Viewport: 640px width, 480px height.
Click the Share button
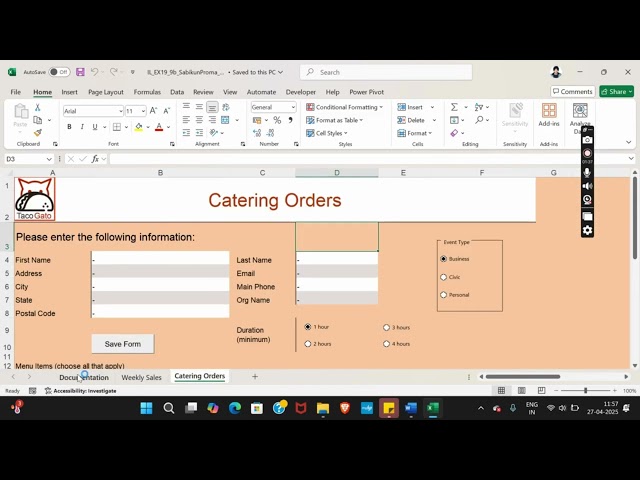pyautogui.click(x=617, y=91)
